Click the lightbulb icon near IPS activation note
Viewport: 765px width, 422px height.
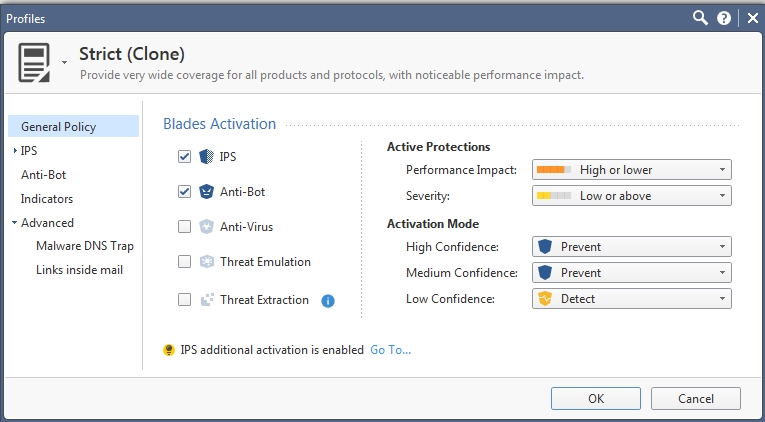[x=169, y=350]
